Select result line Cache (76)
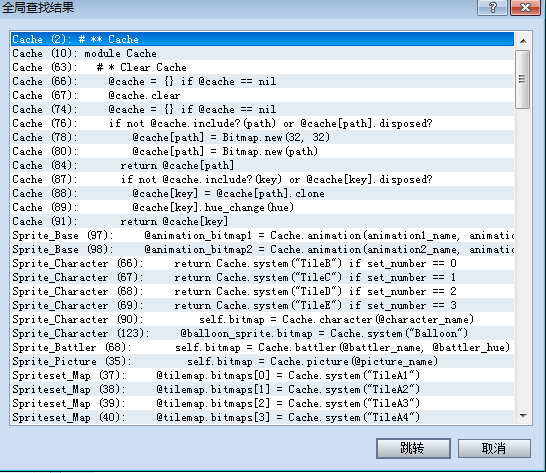The width and height of the screenshot is (546, 473). click(262, 123)
